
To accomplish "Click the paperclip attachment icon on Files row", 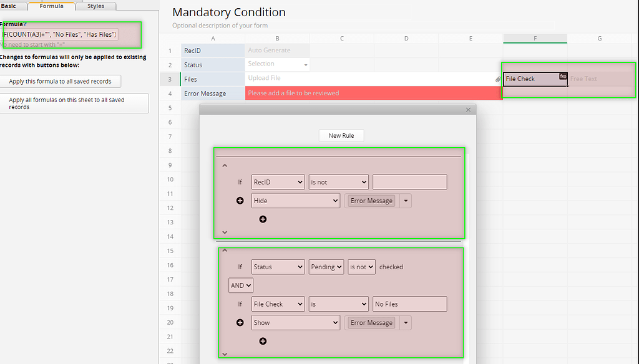I will tap(497, 79).
